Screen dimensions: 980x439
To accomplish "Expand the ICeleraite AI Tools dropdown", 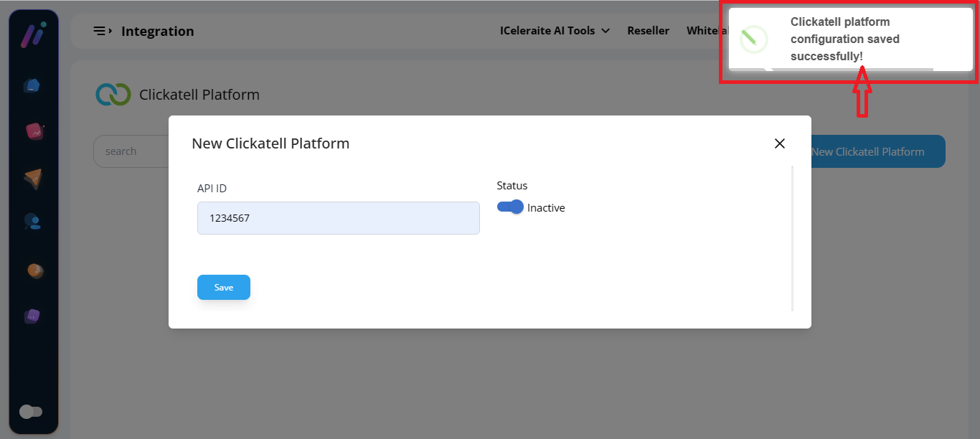I will click(x=555, y=31).
